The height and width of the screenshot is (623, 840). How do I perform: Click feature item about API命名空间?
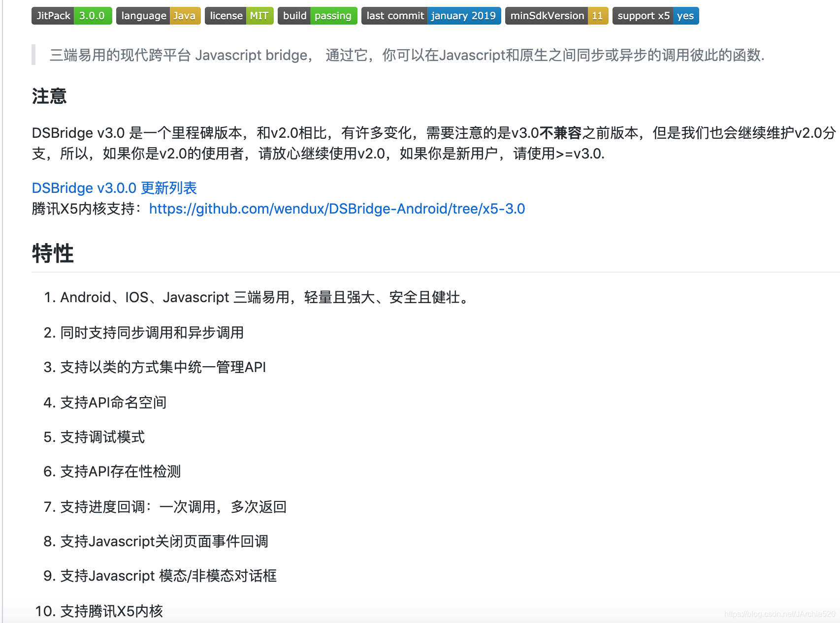(105, 403)
